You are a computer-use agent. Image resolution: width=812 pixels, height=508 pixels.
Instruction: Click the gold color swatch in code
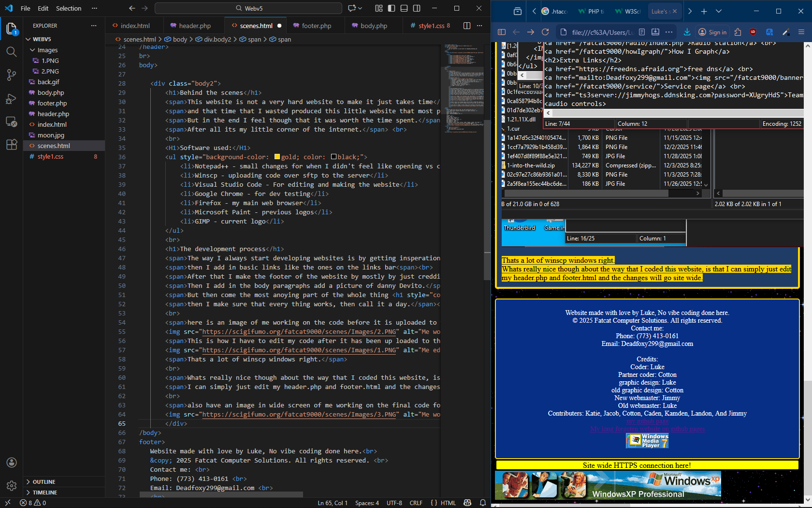pyautogui.click(x=277, y=157)
